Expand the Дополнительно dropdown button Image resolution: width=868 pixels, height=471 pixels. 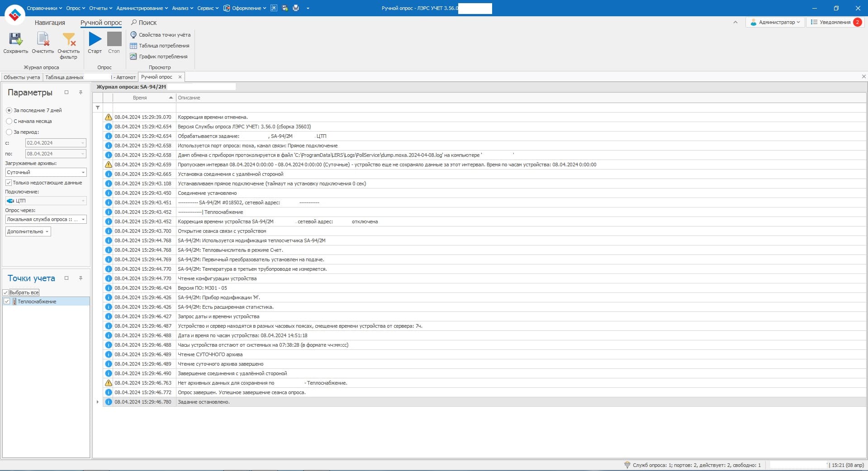click(x=28, y=231)
